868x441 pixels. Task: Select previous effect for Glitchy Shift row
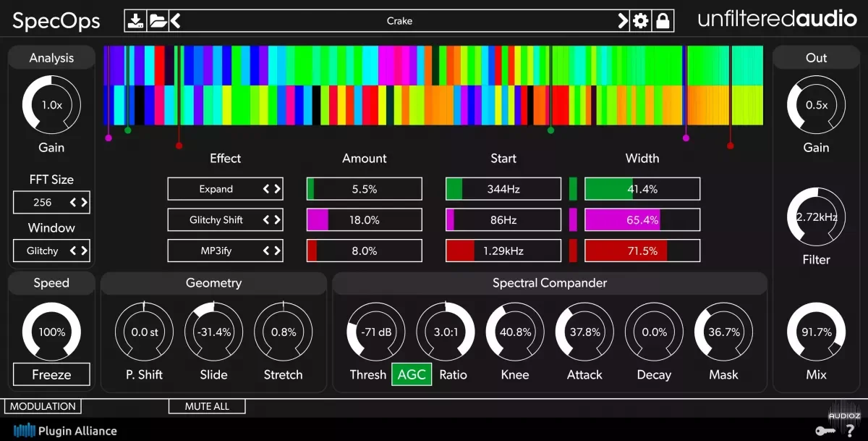point(266,219)
